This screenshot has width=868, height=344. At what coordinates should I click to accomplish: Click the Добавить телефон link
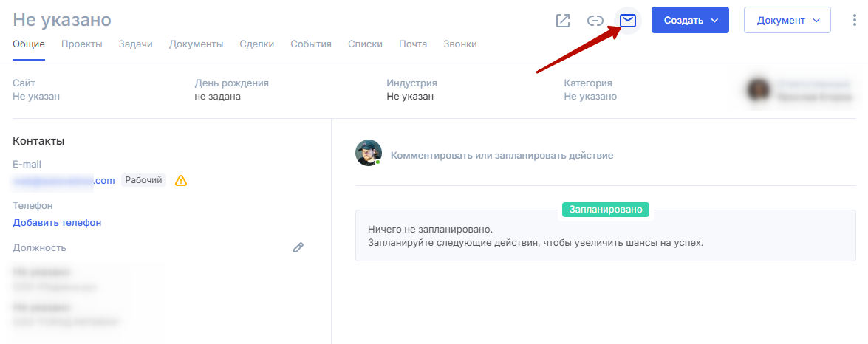click(x=57, y=222)
